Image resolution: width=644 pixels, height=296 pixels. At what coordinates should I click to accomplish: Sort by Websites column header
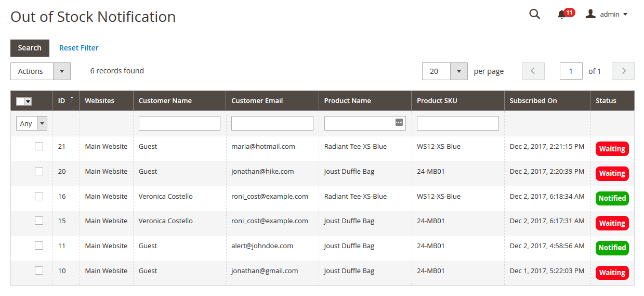pos(100,100)
